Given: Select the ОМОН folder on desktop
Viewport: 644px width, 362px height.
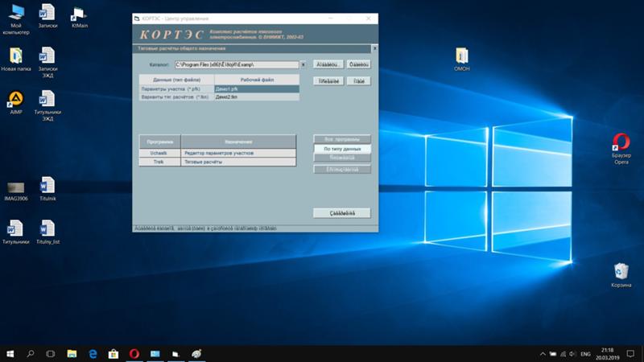Looking at the screenshot, I should click(461, 59).
